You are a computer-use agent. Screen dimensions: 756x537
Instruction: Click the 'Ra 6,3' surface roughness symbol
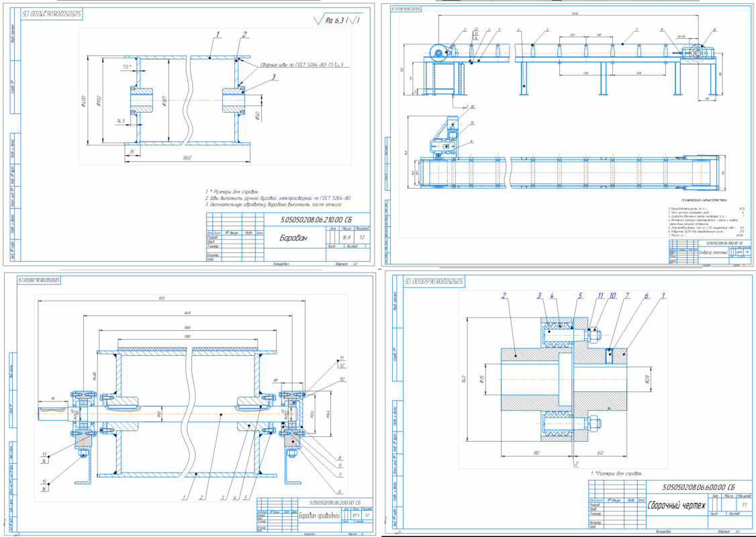[x=336, y=20]
